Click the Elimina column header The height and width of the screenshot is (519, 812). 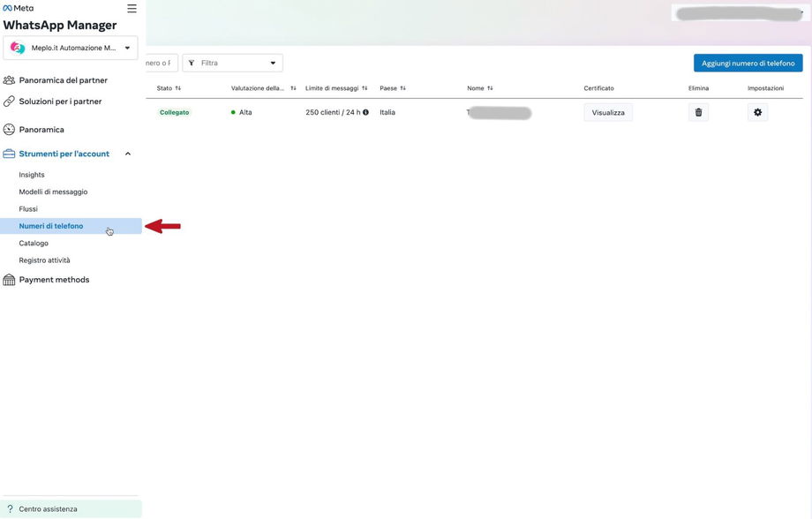pos(699,88)
